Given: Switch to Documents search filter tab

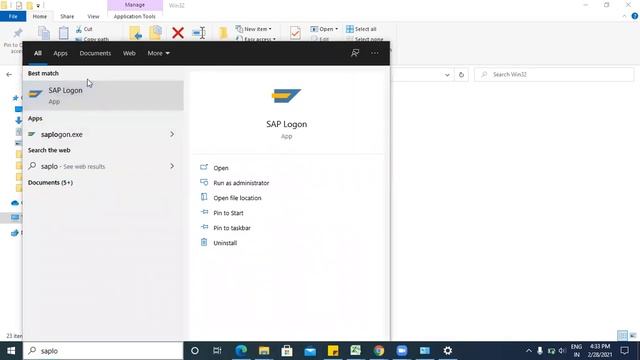Looking at the screenshot, I should [x=95, y=53].
